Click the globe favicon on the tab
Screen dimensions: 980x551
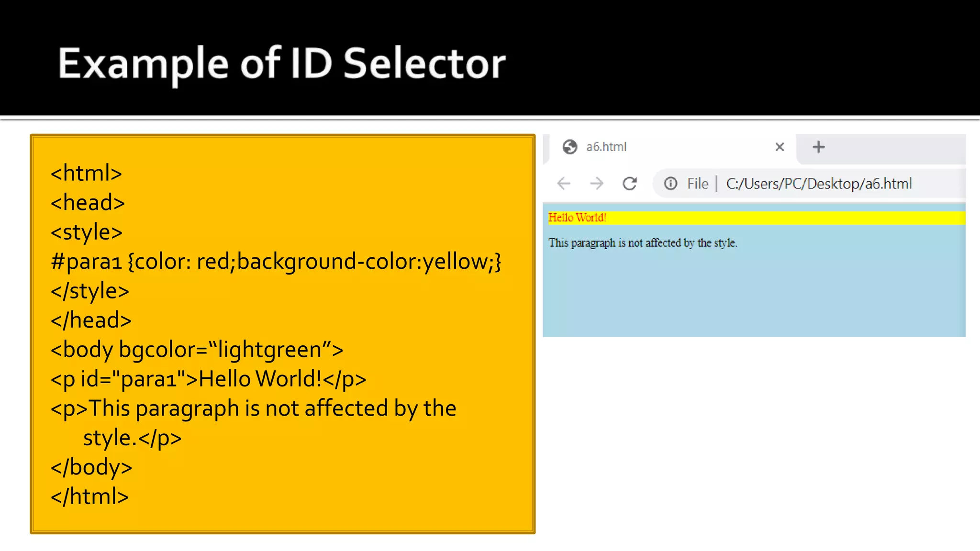click(x=570, y=147)
